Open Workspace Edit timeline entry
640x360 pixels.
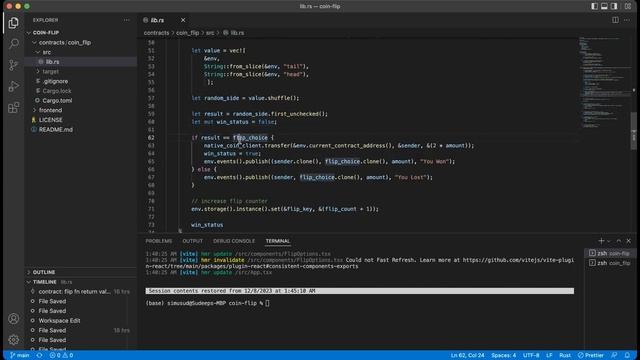[81, 320]
